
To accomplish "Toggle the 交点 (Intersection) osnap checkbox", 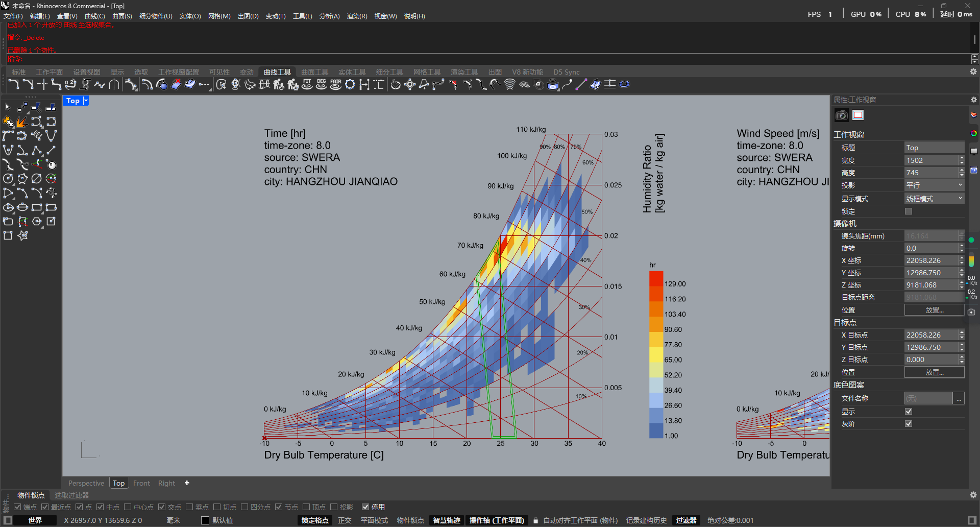I will [162, 507].
